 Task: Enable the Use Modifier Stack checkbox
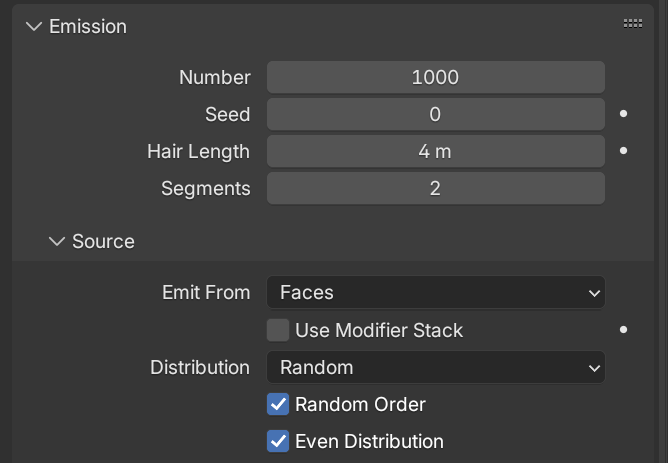pyautogui.click(x=278, y=330)
